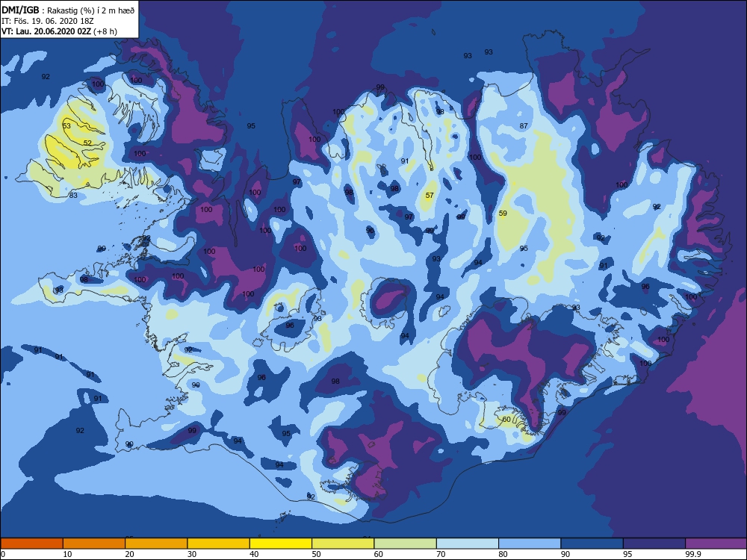Viewport: 747px width, 560px height.
Task: Click the golden 30–40 legend swatch
Action: [x=219, y=544]
